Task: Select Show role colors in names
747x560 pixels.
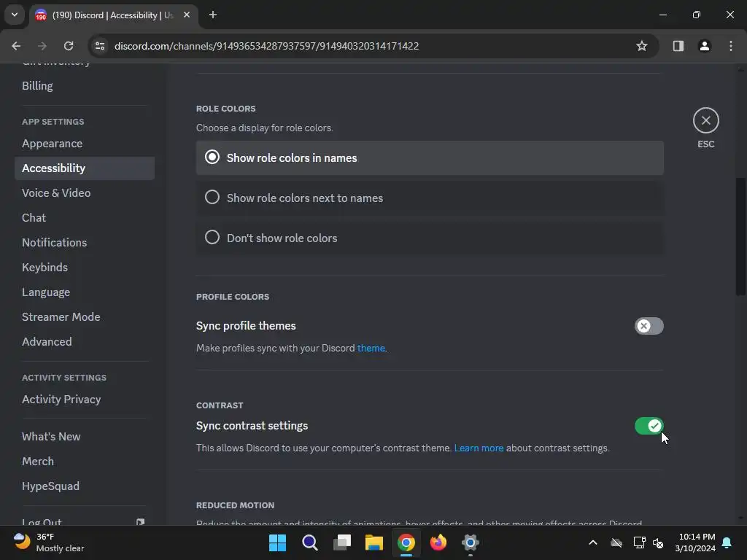Action: point(430,157)
